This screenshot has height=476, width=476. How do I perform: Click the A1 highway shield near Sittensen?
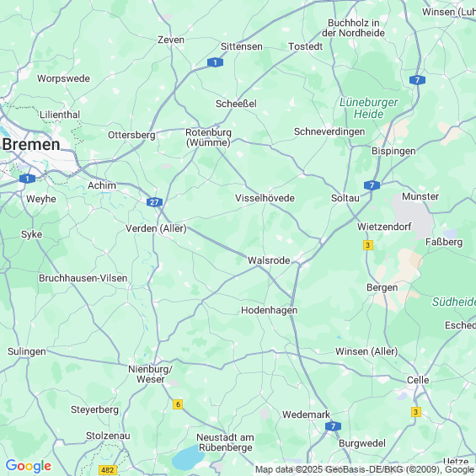[215, 62]
